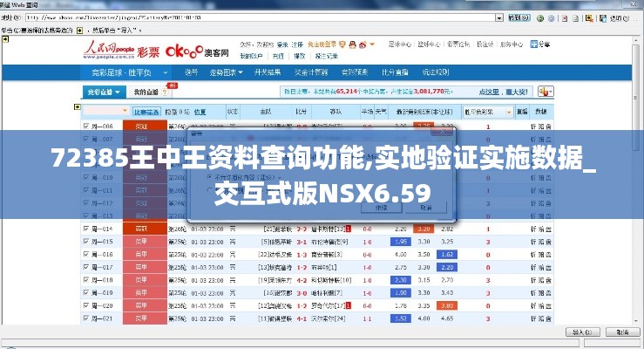
Task: Open the 比分直播 menu item
Action: (x=395, y=72)
